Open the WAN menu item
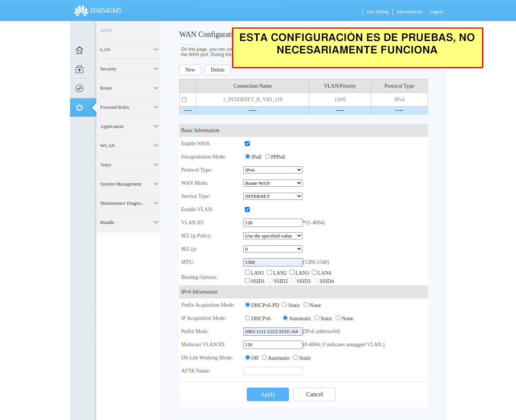Viewport: 516px width, 420px height. pos(106,30)
